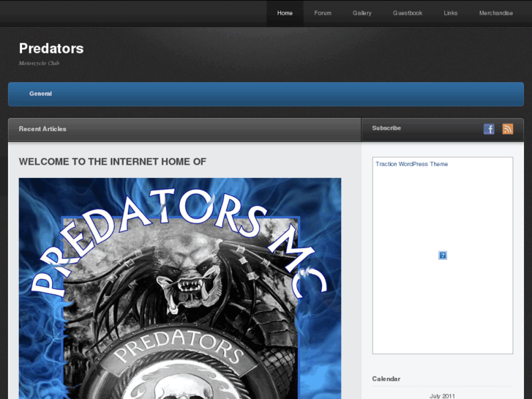Select the General category in blue bar
Viewport: 532px width, 399px height.
(40, 94)
